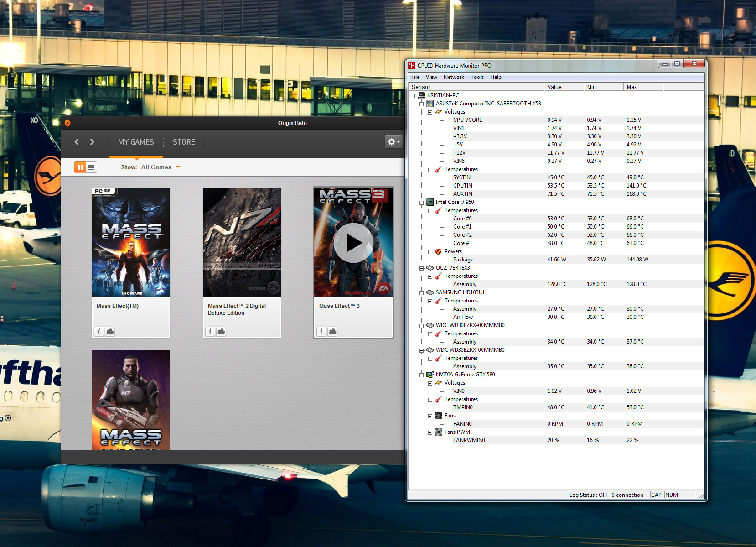This screenshot has width=756, height=547.
Task: Click the CAP status bar entry
Action: click(x=656, y=495)
